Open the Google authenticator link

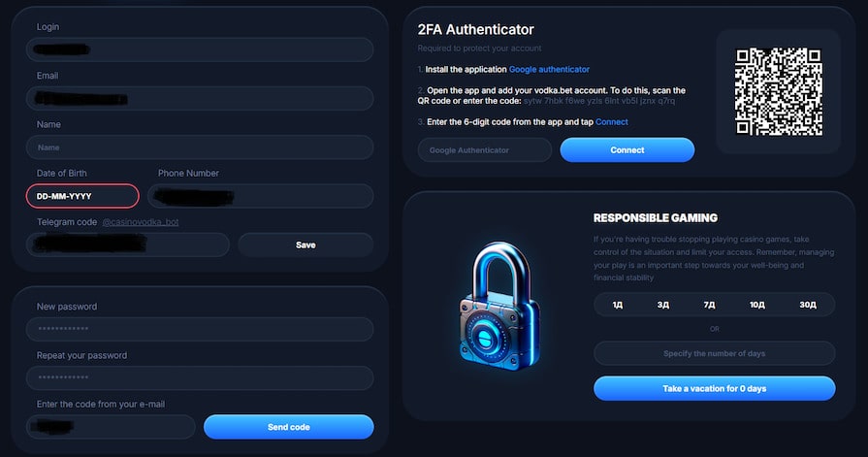tap(549, 70)
